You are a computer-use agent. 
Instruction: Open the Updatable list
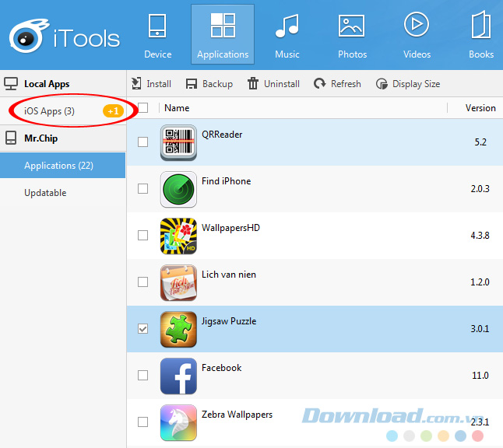(x=45, y=193)
